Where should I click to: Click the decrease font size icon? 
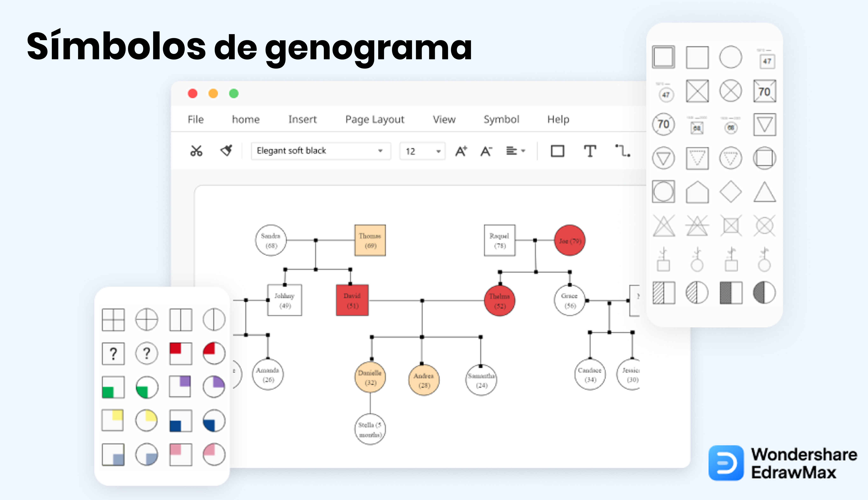point(486,151)
